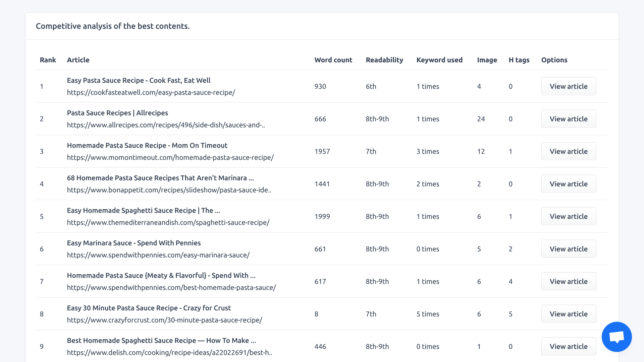View article for Allrecipes Pasta Sauce Recipes
Image resolution: width=644 pixels, height=362 pixels.
click(569, 119)
